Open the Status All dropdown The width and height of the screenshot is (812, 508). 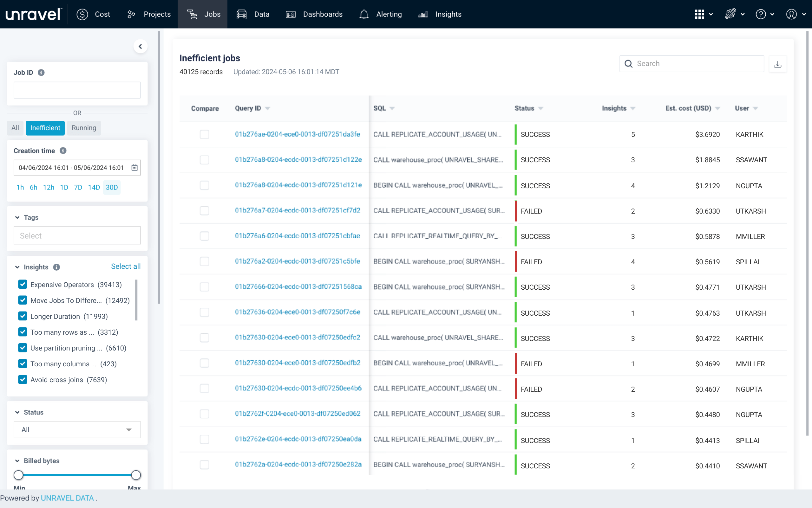tap(77, 429)
